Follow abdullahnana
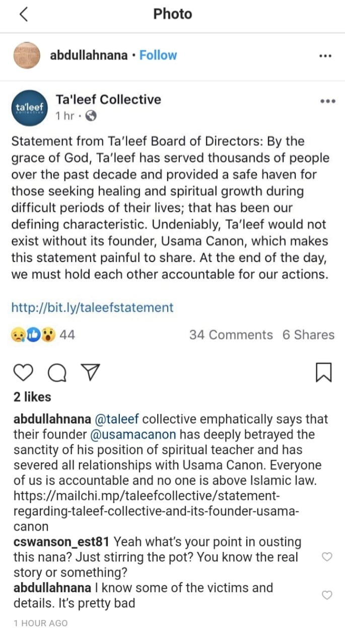Screen dimensions: 345x644 [x=158, y=55]
